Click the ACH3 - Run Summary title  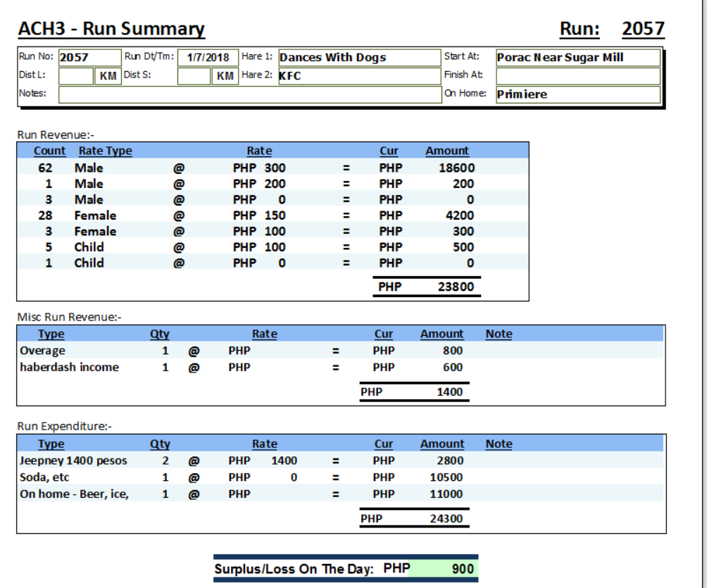coord(111,29)
